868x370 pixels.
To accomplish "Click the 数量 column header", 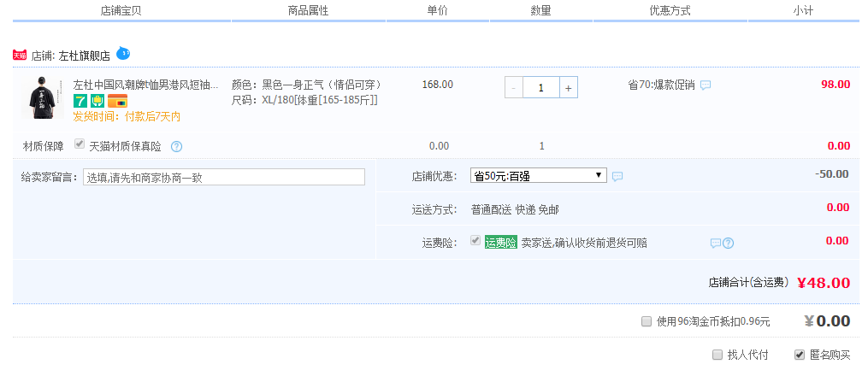I will tap(540, 10).
